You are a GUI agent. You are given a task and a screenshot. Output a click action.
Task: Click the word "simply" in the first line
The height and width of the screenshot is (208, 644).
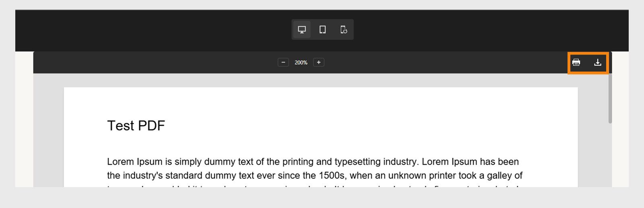click(188, 162)
